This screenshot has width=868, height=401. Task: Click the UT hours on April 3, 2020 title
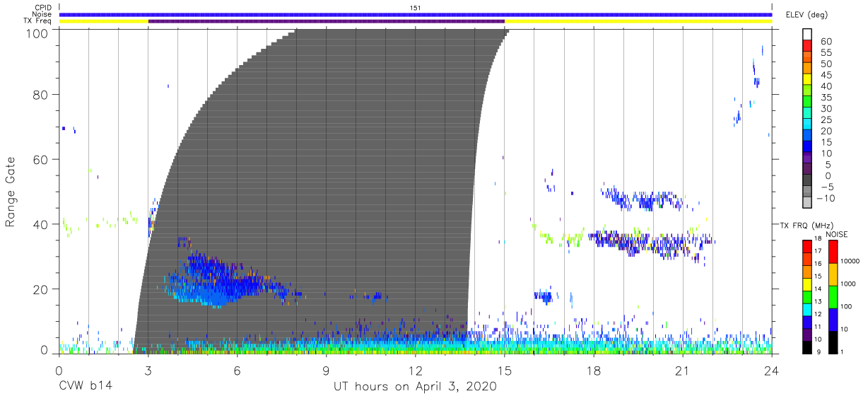pos(416,387)
